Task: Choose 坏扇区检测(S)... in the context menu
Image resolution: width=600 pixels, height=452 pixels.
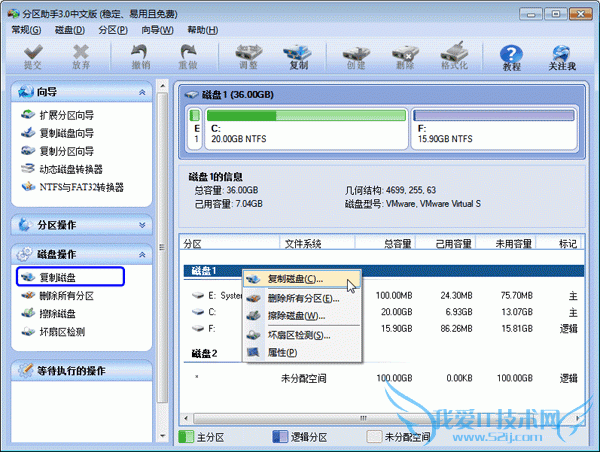Action: [x=302, y=335]
